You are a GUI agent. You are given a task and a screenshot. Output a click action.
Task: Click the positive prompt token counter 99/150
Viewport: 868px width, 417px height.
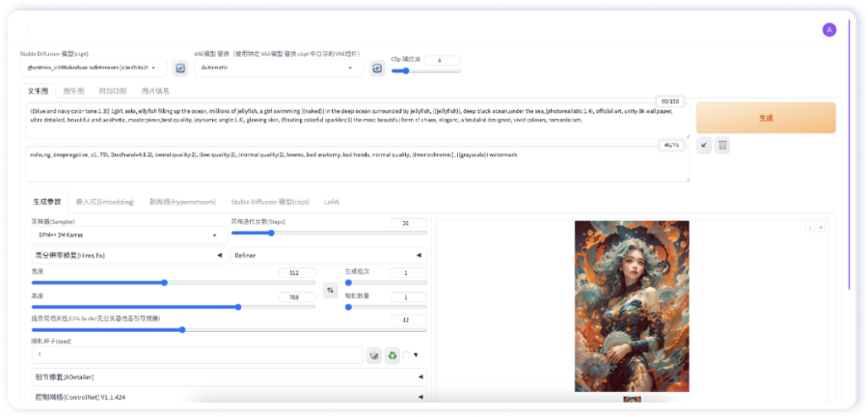670,101
